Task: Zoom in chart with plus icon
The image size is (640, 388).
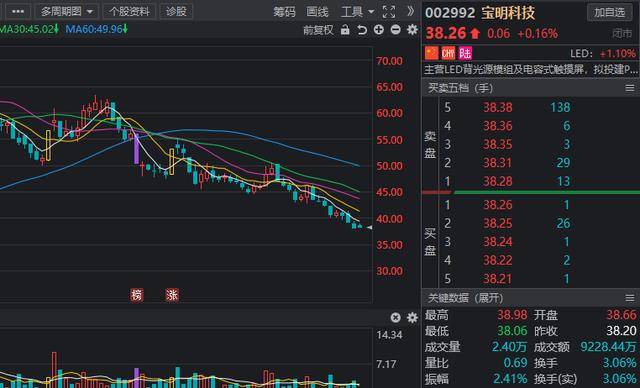Action: pyautogui.click(x=379, y=29)
